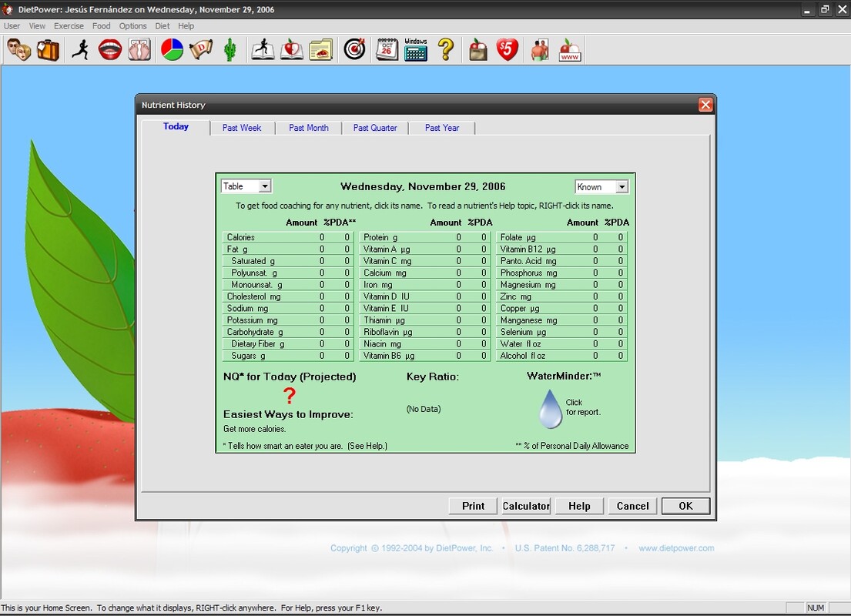Click the Vitamin C mg nutrient name

[387, 261]
